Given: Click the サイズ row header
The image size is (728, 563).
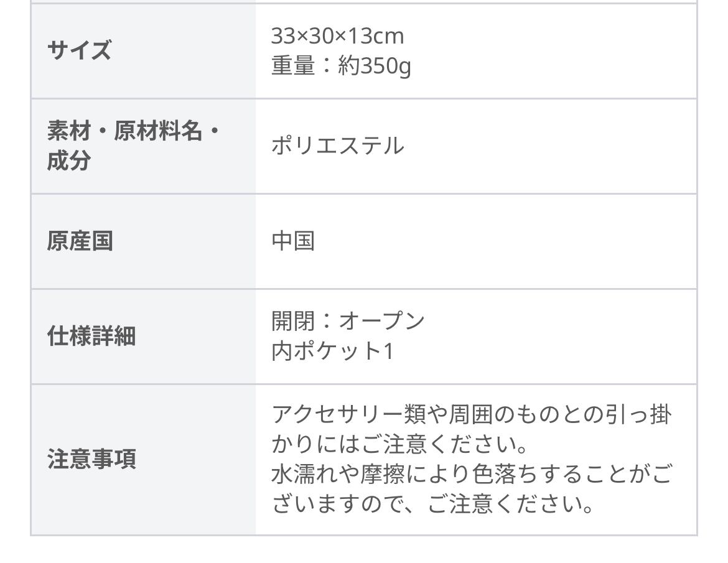Looking at the screenshot, I should [79, 50].
